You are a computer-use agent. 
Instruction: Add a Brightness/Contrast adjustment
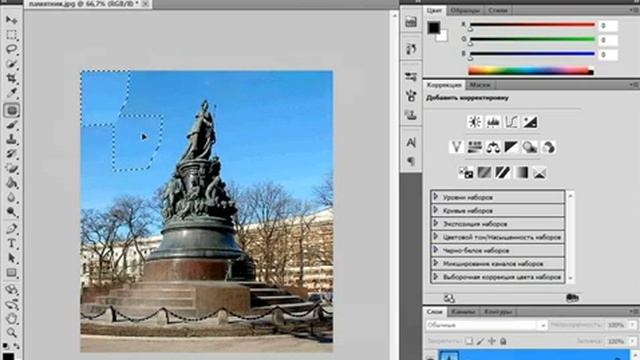(x=475, y=122)
